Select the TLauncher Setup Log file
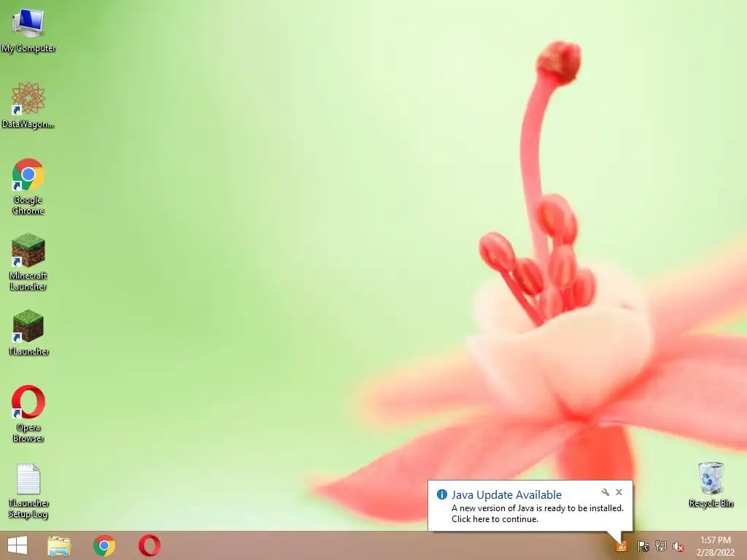Image resolution: width=747 pixels, height=560 pixels. (x=28, y=491)
